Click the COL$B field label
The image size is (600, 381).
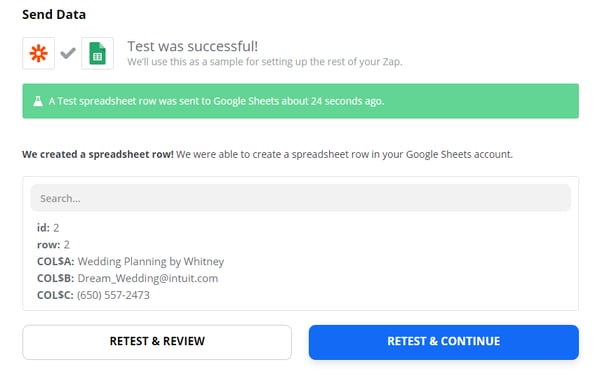click(55, 278)
